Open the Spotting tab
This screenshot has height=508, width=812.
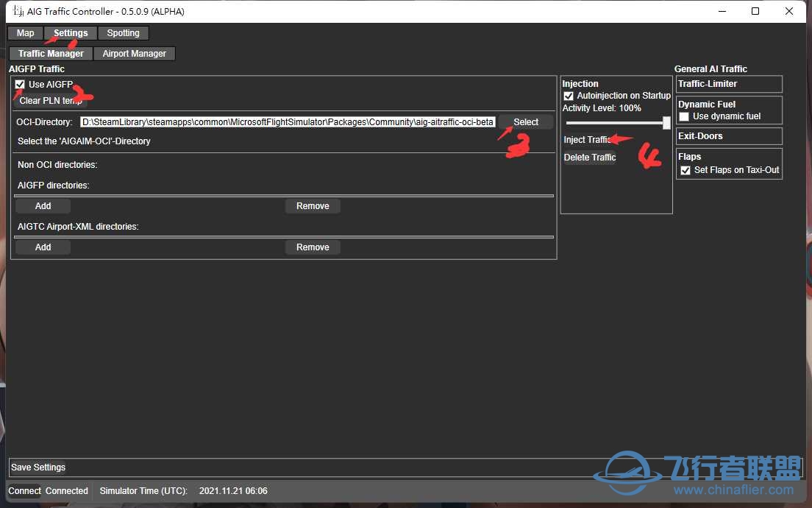click(x=124, y=33)
